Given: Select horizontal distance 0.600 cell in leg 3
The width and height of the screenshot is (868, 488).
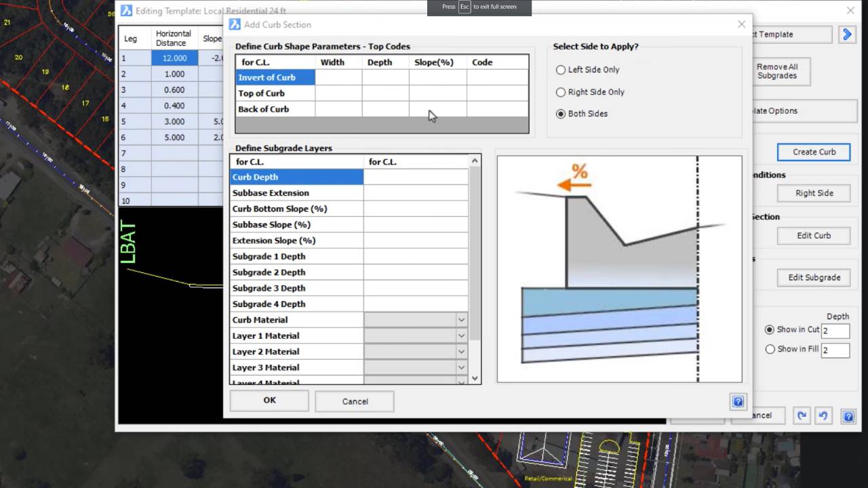Looking at the screenshot, I should 174,90.
